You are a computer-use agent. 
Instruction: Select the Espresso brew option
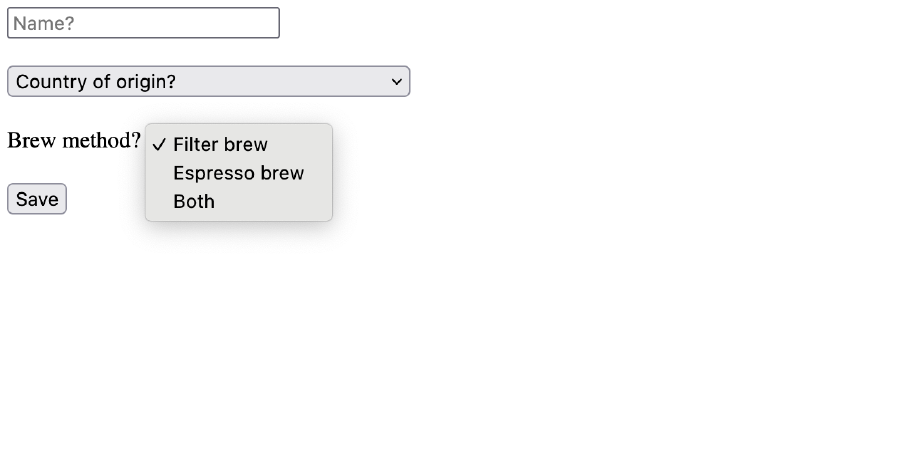238,173
